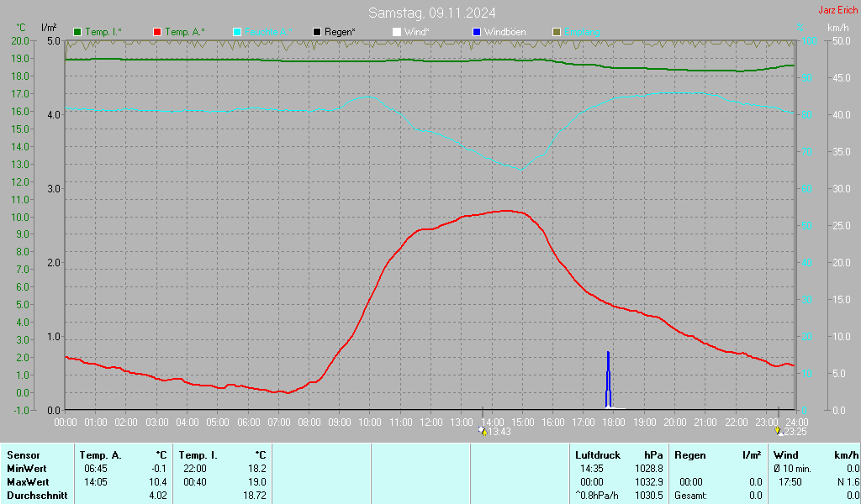Click the white Wind legend swatch
The height and width of the screenshot is (504, 861).
click(397, 33)
